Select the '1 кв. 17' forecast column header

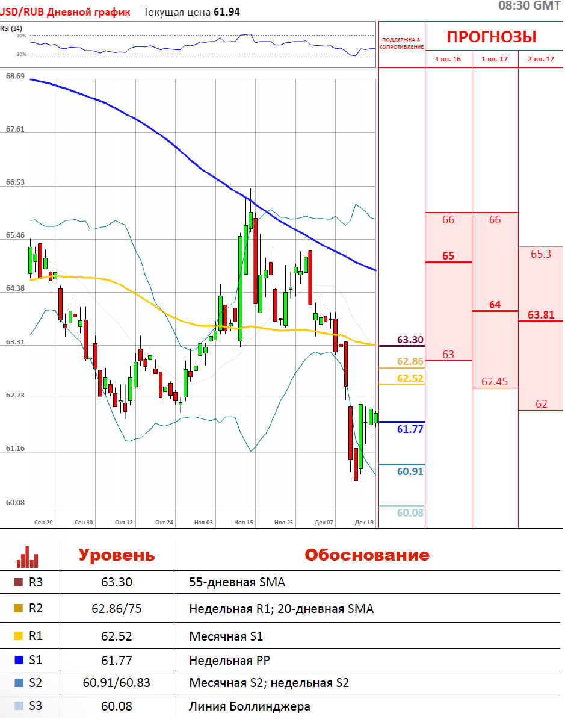tap(495, 59)
